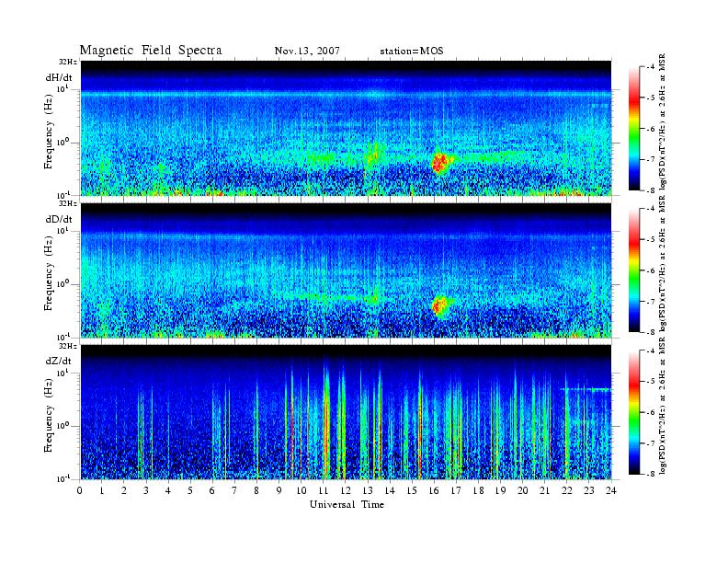The image size is (728, 563).
Task: Click the dH/dt panel color bar
Action: click(633, 129)
